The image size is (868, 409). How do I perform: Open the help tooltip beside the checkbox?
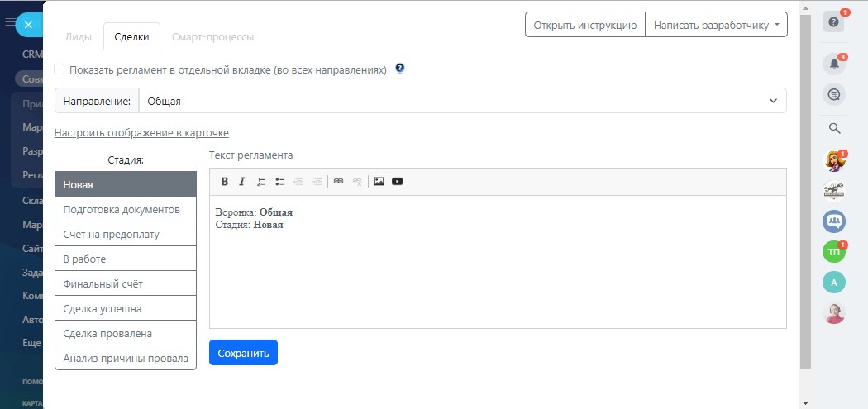(399, 69)
